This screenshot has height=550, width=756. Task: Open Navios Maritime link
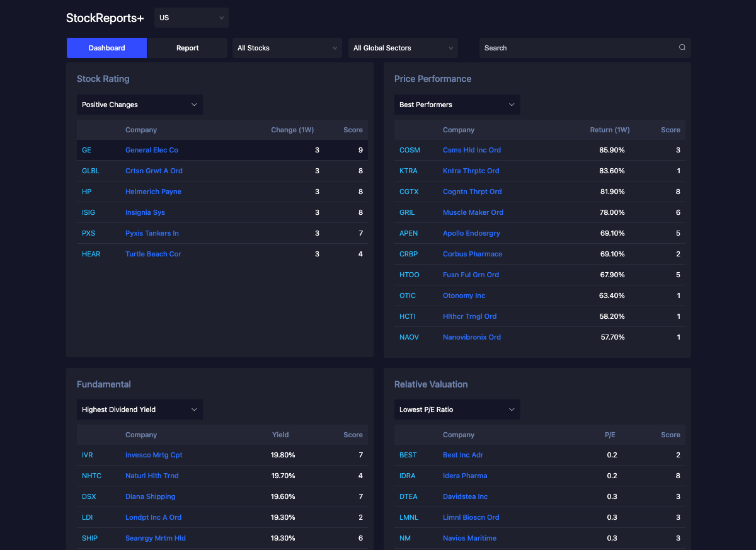pyautogui.click(x=469, y=538)
